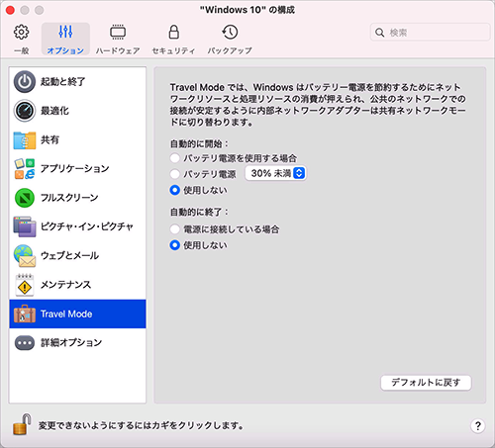Open the ハードウェア chip tab

pos(118,39)
